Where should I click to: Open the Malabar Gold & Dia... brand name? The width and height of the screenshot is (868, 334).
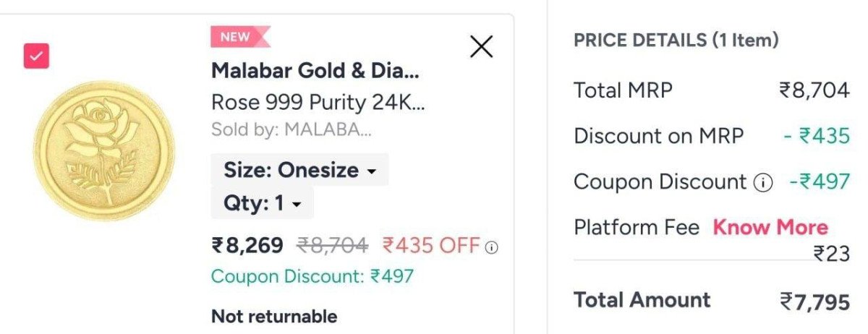(315, 72)
